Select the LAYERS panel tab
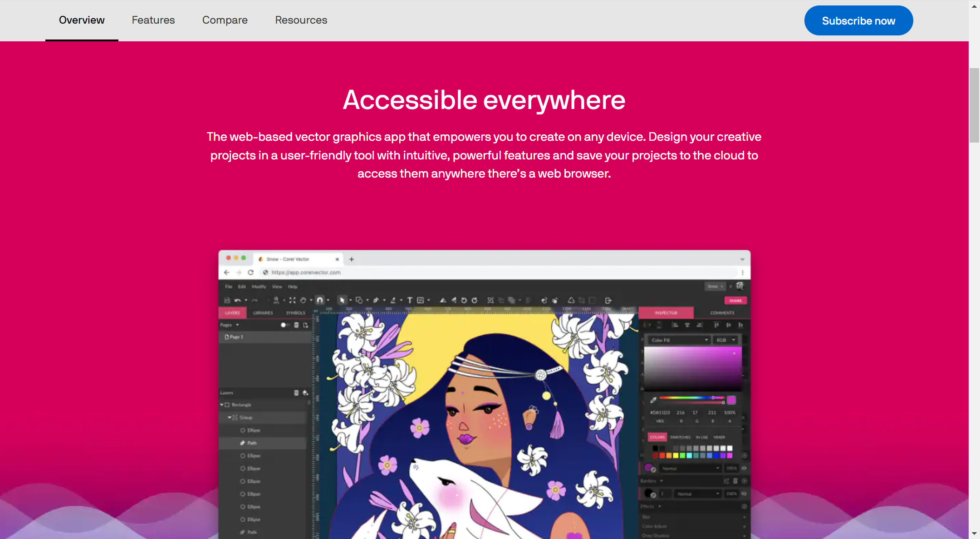The image size is (980, 539). tap(232, 313)
